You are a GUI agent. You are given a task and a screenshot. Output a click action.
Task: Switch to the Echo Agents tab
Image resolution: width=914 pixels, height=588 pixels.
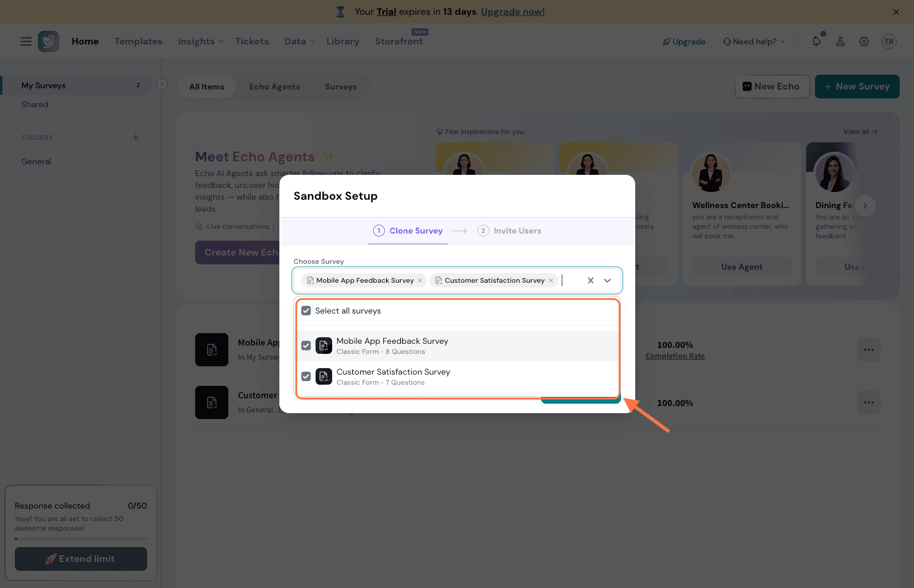(274, 87)
